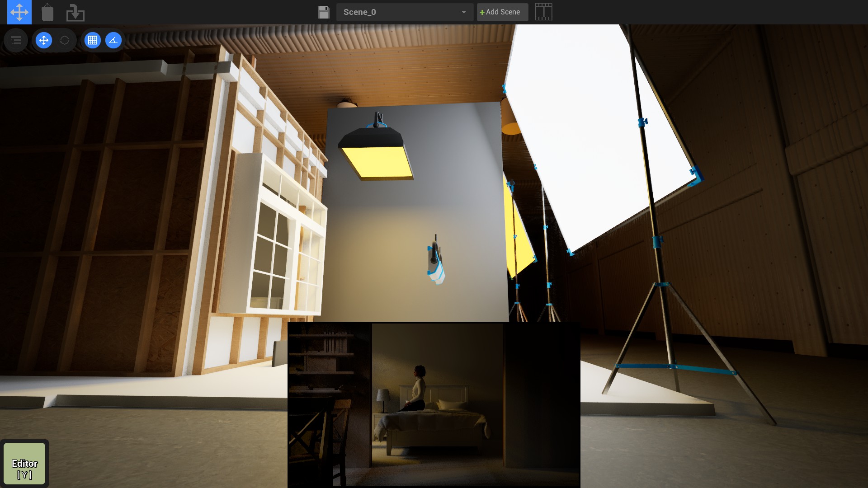The height and width of the screenshot is (488, 868).
Task: Save scene with floppy disk icon
Action: pyautogui.click(x=323, y=12)
